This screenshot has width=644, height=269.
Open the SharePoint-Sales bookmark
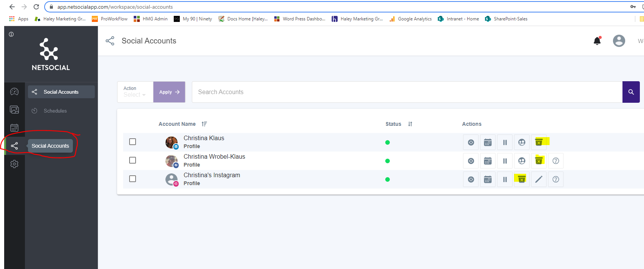coord(507,19)
